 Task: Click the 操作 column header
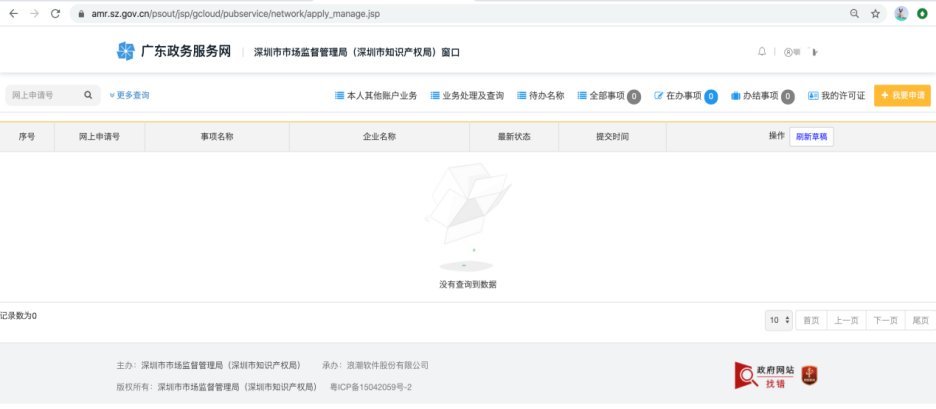click(x=776, y=136)
